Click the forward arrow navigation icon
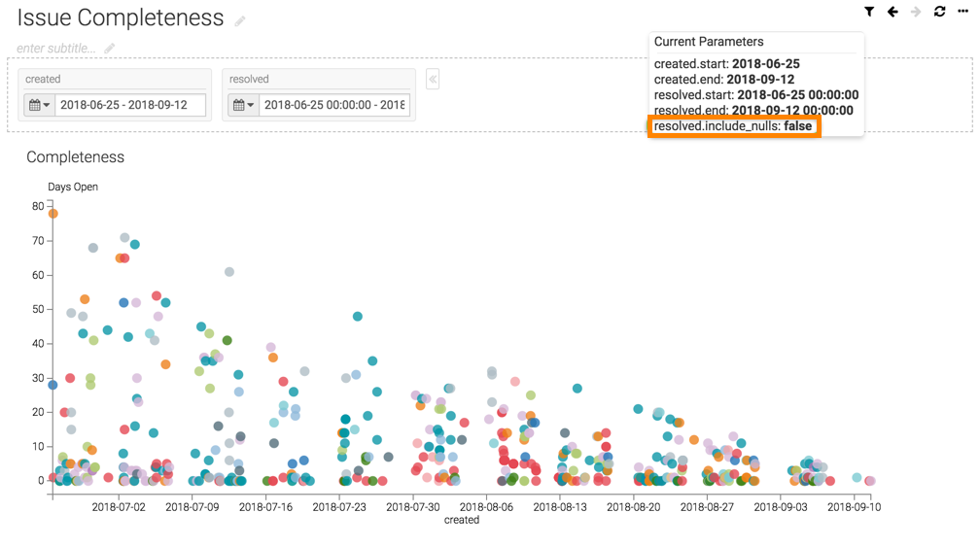Screen dimensions: 980x547 916,12
